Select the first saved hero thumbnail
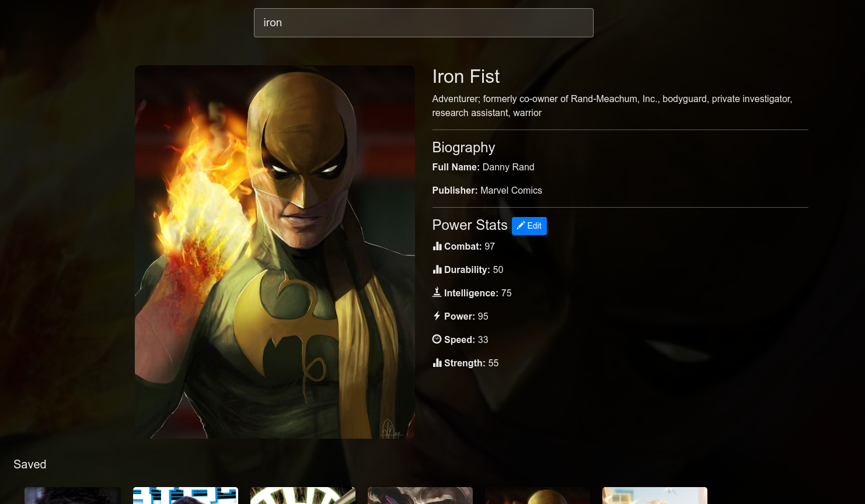The width and height of the screenshot is (865, 504). tap(72, 495)
